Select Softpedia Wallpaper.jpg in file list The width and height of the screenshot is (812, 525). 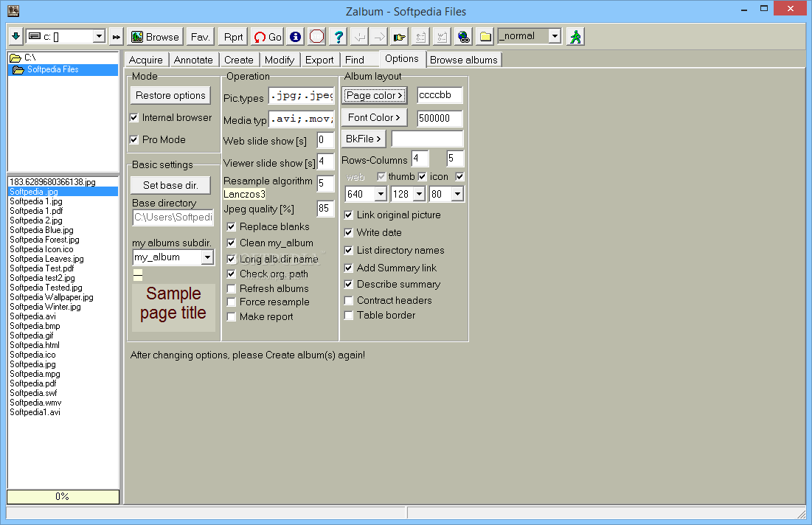(52, 297)
